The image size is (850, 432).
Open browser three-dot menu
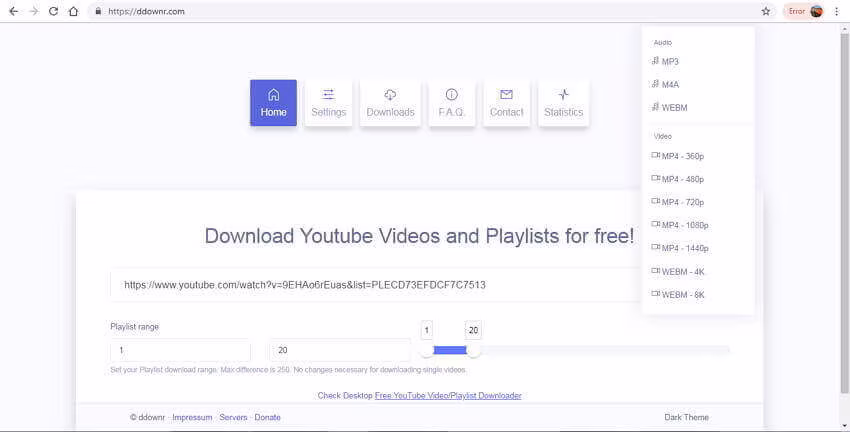point(836,11)
